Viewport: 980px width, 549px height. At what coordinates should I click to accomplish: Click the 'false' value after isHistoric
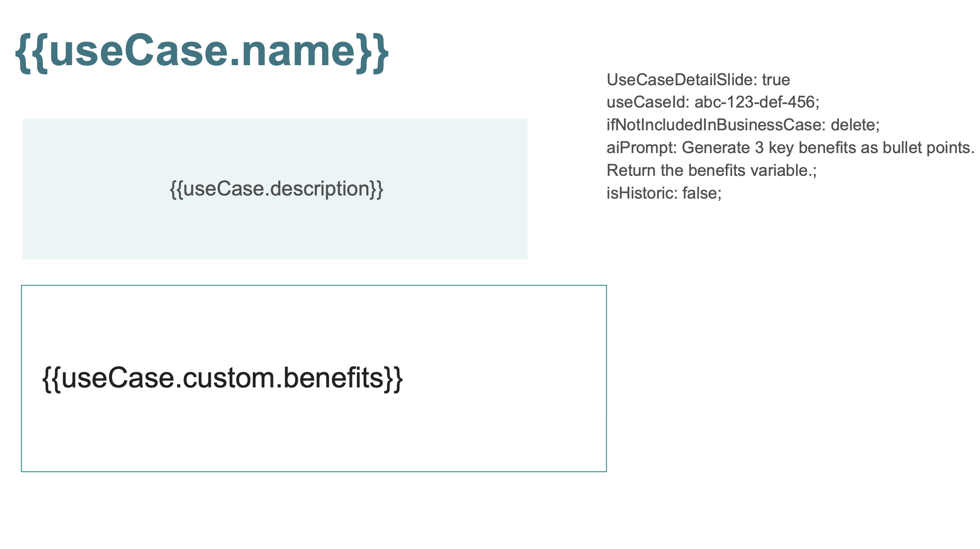699,193
